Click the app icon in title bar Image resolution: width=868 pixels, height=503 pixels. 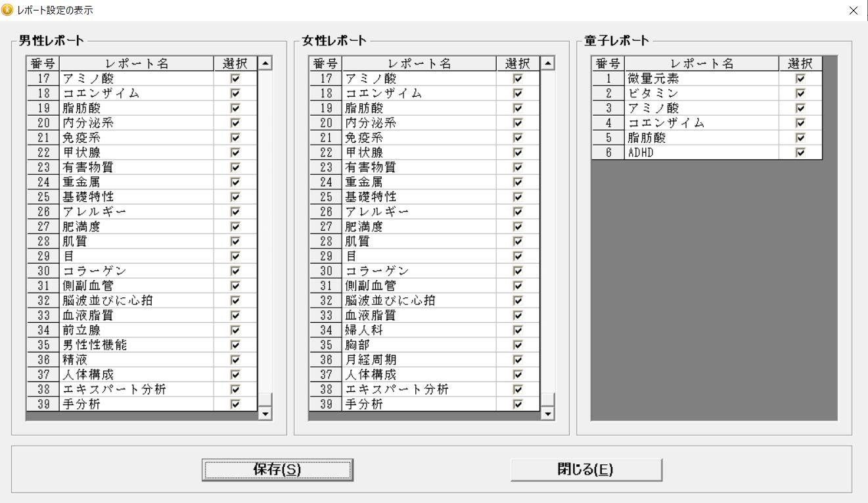pyautogui.click(x=8, y=10)
